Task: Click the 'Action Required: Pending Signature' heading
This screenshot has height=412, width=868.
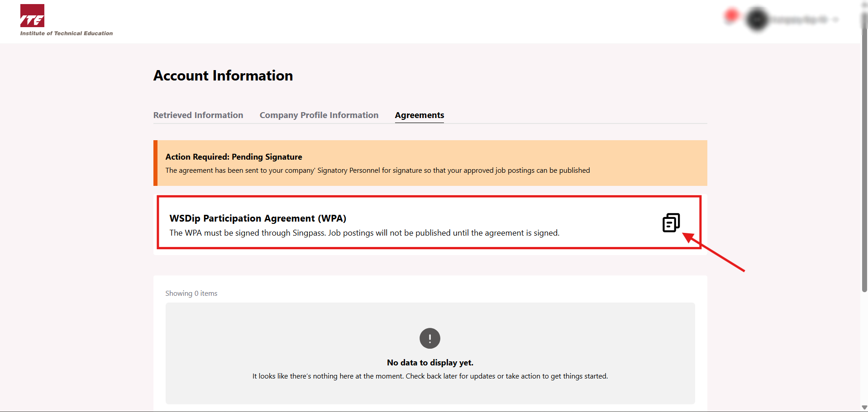Action: click(x=234, y=157)
